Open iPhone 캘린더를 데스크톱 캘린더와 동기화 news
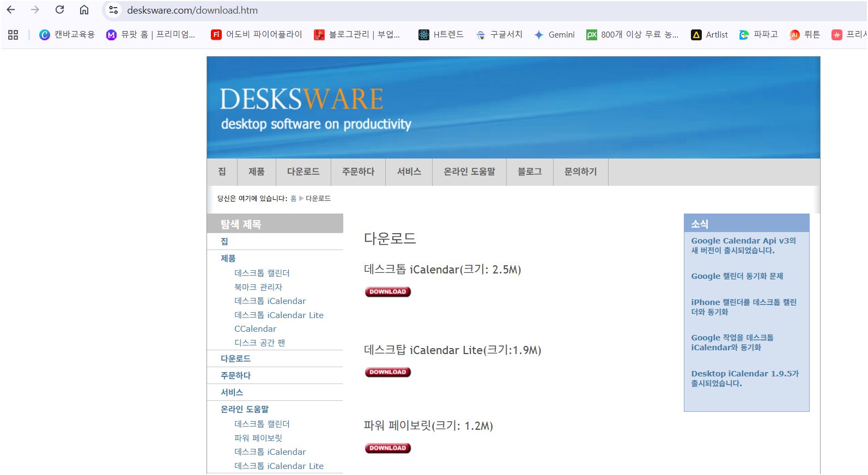This screenshot has height=475, width=868. pyautogui.click(x=744, y=307)
